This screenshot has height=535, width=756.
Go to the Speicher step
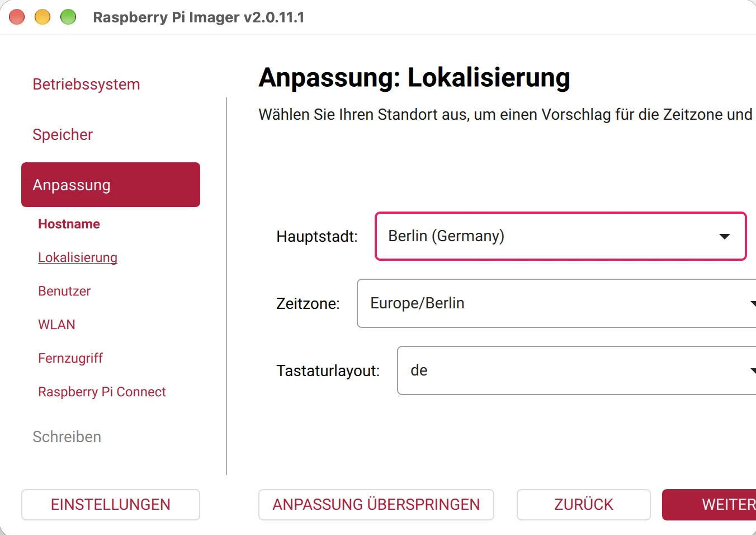63,135
